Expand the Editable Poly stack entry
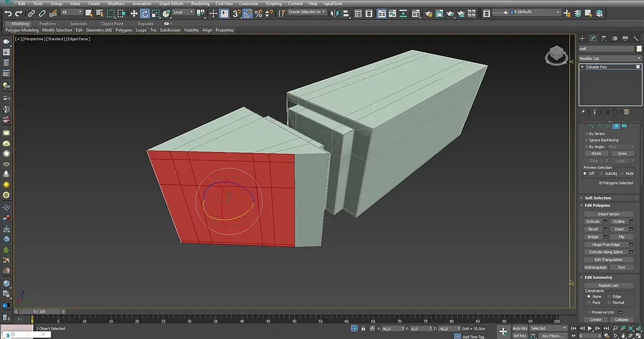This screenshot has height=339, width=644. (x=582, y=67)
